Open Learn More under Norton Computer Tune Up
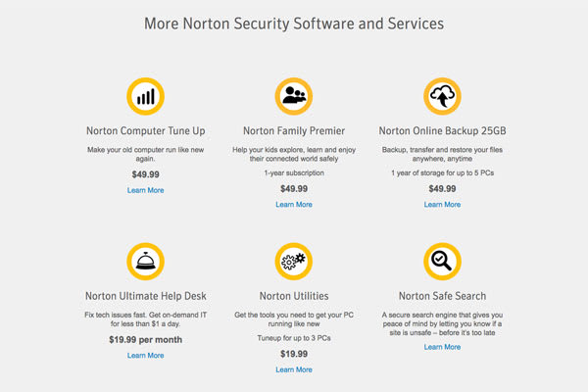This screenshot has height=392, width=588. (x=145, y=190)
